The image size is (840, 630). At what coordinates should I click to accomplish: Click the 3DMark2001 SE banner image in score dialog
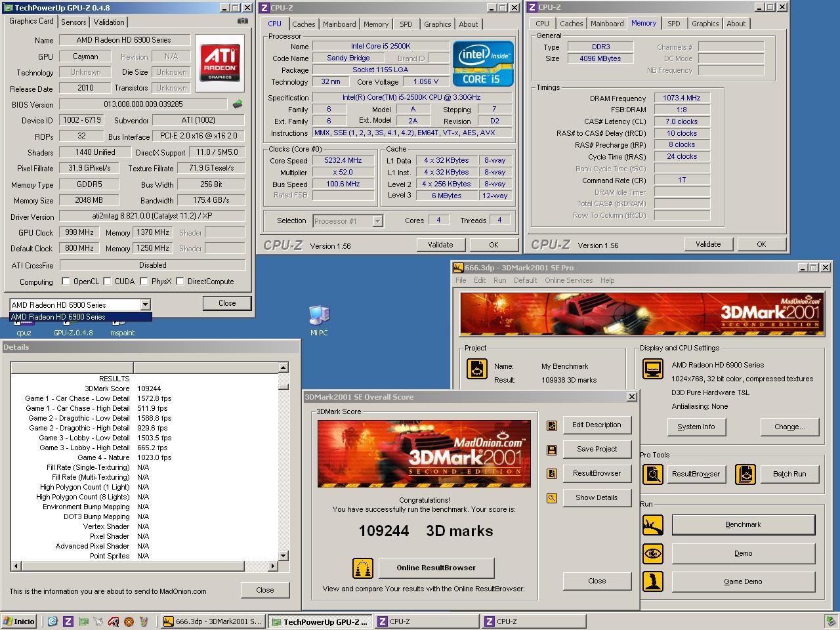pyautogui.click(x=424, y=453)
